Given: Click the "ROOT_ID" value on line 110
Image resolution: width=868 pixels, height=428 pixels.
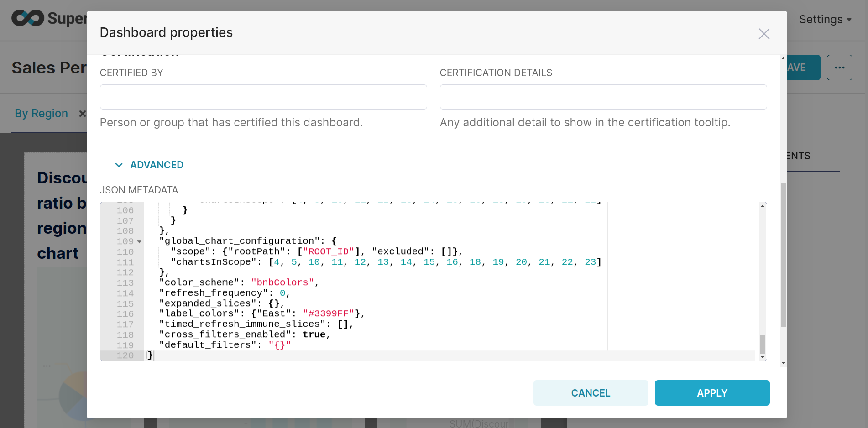Looking at the screenshot, I should click(x=329, y=251).
